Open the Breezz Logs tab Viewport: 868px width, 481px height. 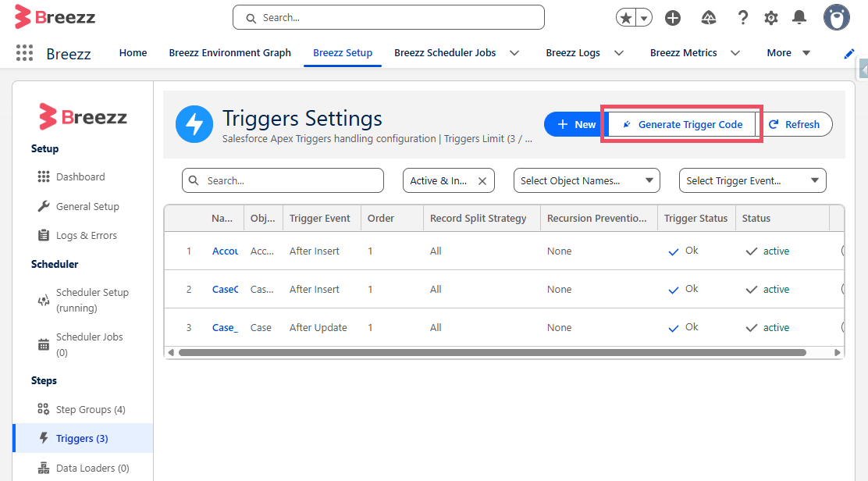click(573, 52)
